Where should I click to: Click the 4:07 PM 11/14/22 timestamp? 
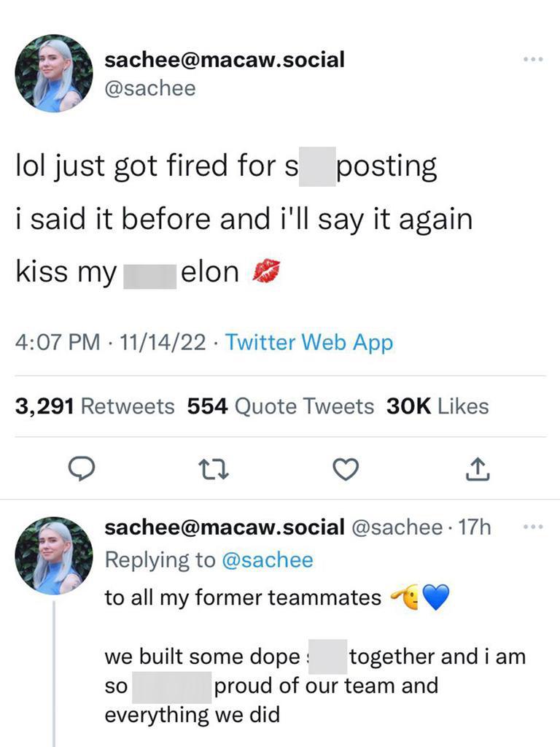click(x=110, y=342)
